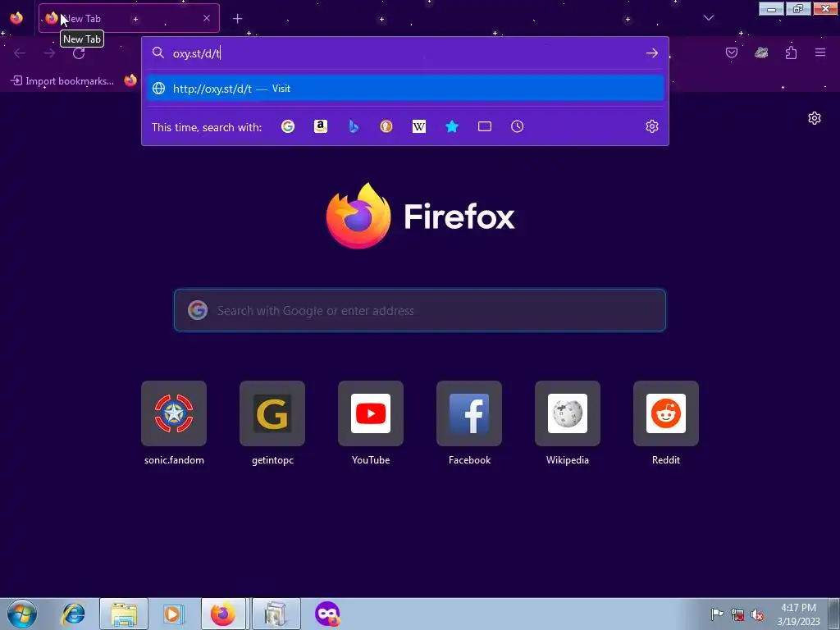Open the Firefox application menu
This screenshot has width=840, height=630.
coord(820,52)
